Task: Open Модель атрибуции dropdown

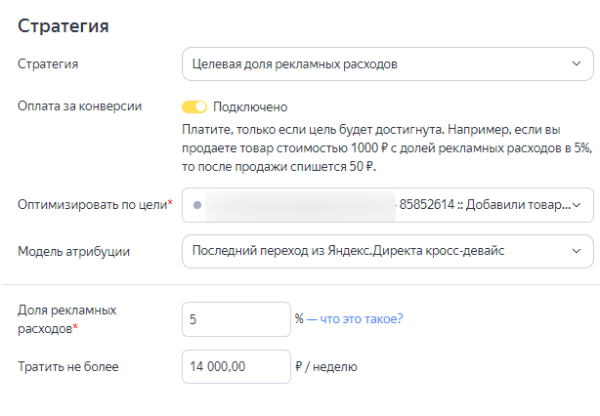Action: coord(388,251)
